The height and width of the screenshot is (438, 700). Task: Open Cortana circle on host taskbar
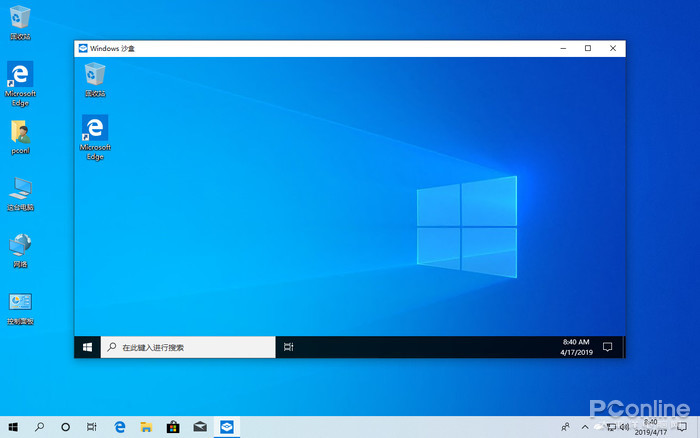[66, 427]
